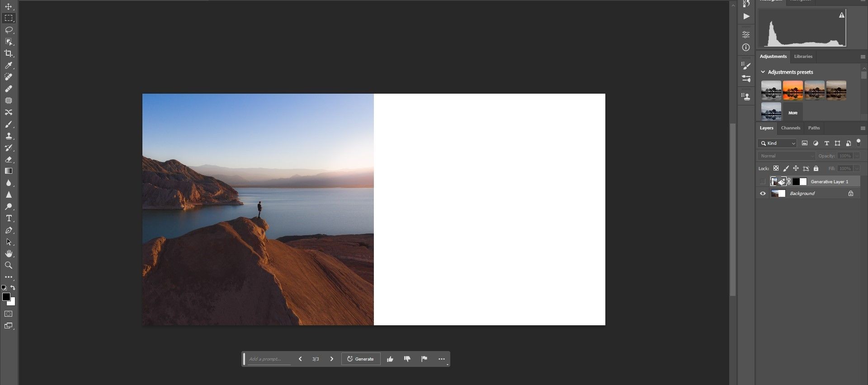The width and height of the screenshot is (868, 385).
Task: Toggle the layer filter on/off switch
Action: click(858, 143)
